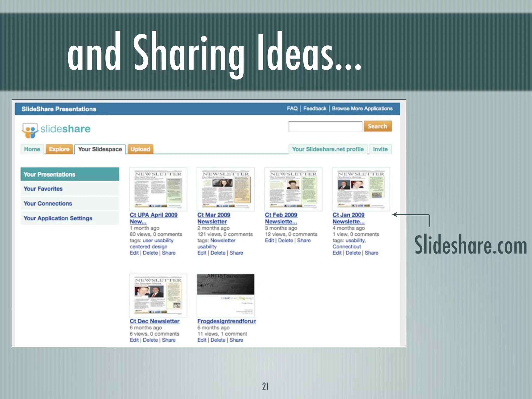The height and width of the screenshot is (399, 532).
Task: Click the Ct UPA April 2009 title link
Action: coord(154,218)
